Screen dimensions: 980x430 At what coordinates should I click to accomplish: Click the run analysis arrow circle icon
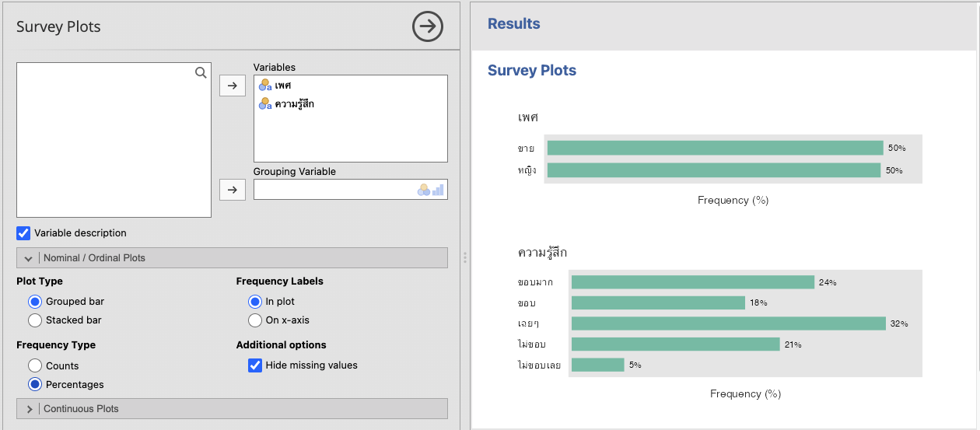click(427, 27)
